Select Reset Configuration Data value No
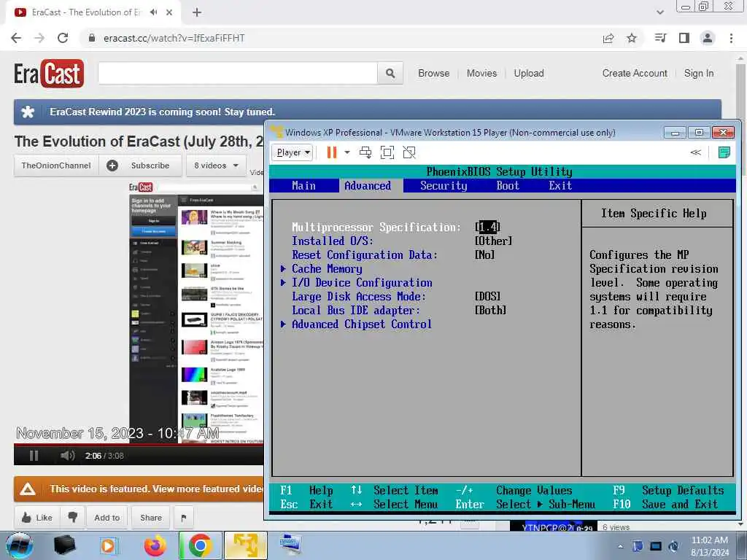The height and width of the screenshot is (560, 747). click(x=485, y=254)
